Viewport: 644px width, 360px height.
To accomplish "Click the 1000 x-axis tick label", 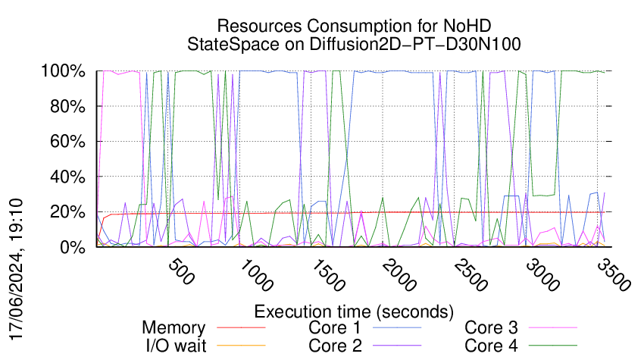I will [256, 275].
